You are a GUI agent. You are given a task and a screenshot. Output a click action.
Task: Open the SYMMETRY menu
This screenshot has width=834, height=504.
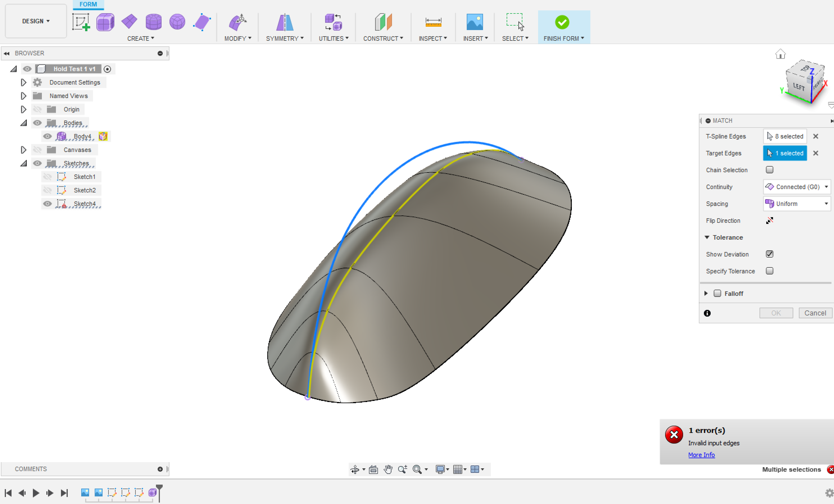[x=284, y=38]
